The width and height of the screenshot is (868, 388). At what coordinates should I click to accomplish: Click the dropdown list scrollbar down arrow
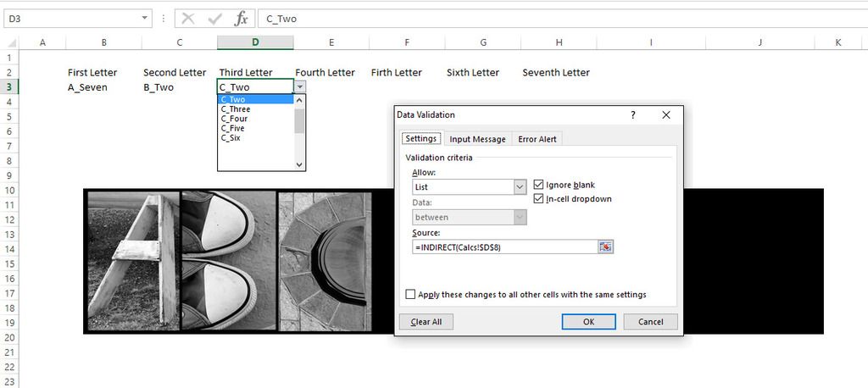[x=299, y=165]
